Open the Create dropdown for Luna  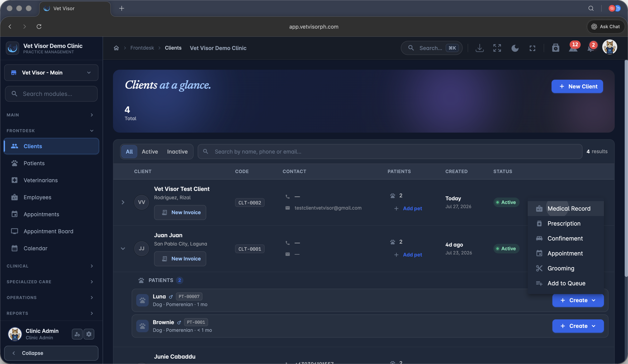578,300
